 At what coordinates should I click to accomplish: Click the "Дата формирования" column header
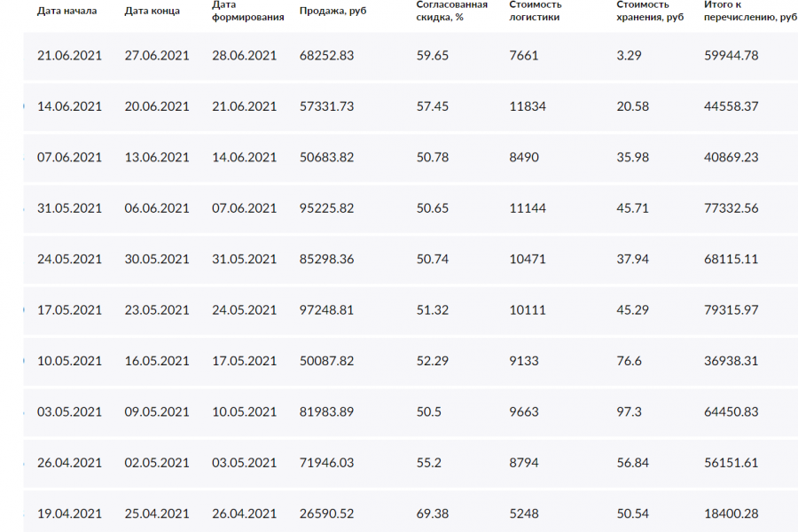tap(247, 11)
